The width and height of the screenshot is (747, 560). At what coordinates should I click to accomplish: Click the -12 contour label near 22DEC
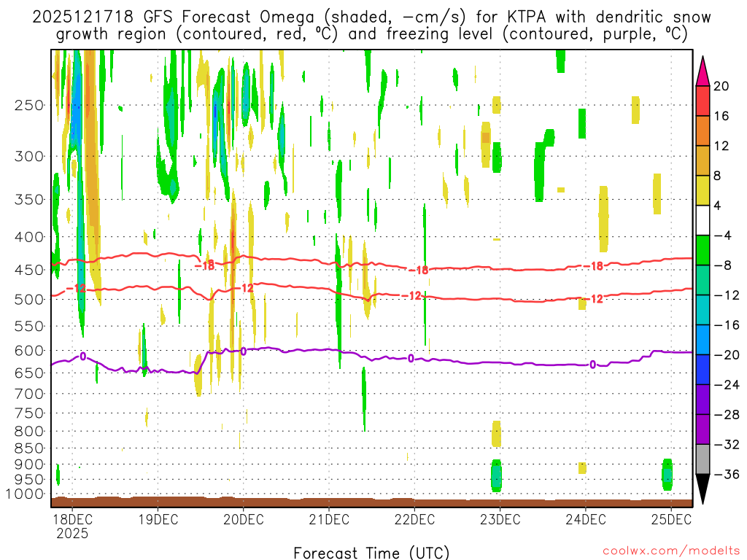click(x=413, y=296)
